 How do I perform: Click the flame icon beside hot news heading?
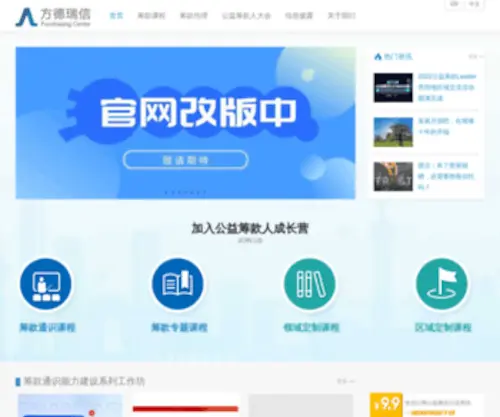pyautogui.click(x=378, y=57)
